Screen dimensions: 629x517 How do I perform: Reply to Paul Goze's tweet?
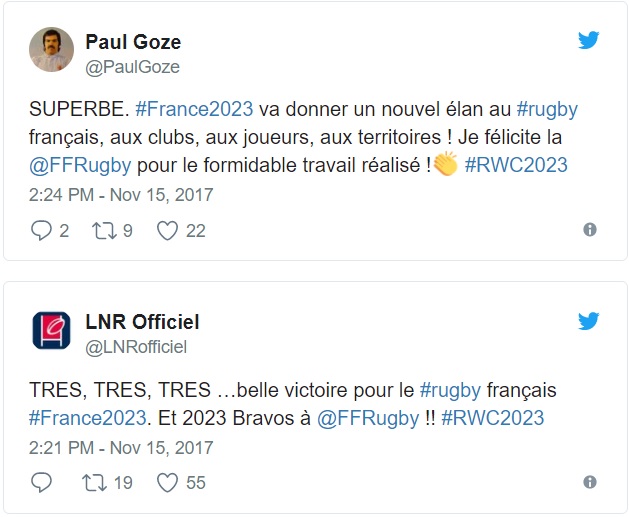pyautogui.click(x=41, y=230)
